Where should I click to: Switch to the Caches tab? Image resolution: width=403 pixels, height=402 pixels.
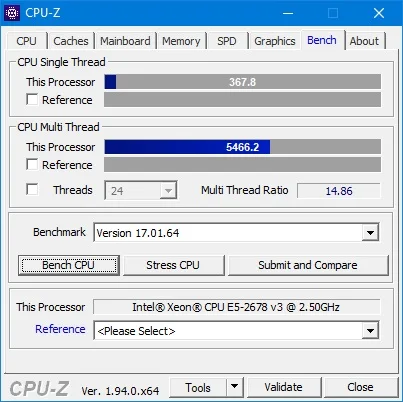[71, 41]
